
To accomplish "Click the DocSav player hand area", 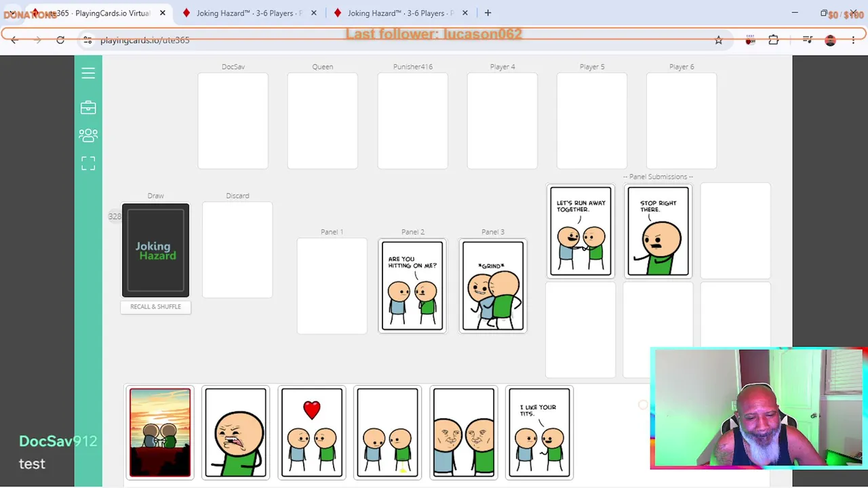I will [233, 121].
